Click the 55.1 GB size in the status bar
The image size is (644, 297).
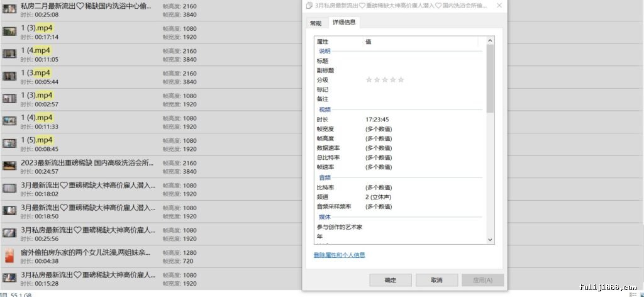(21, 295)
